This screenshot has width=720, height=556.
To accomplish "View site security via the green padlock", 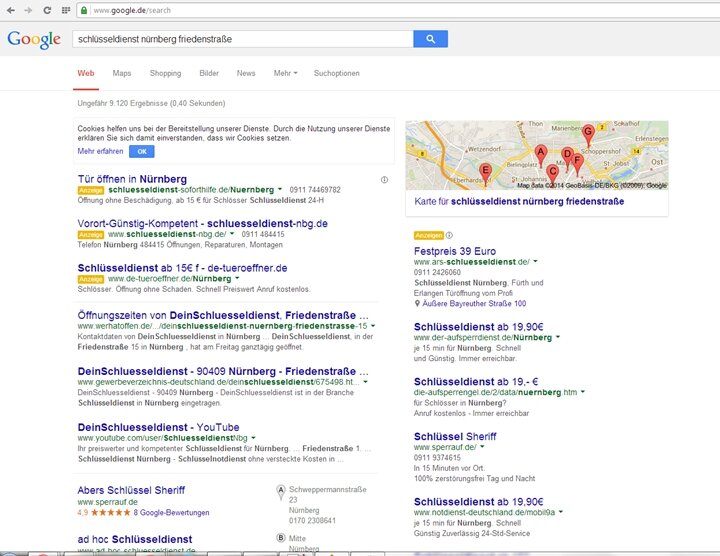I will (x=84, y=10).
